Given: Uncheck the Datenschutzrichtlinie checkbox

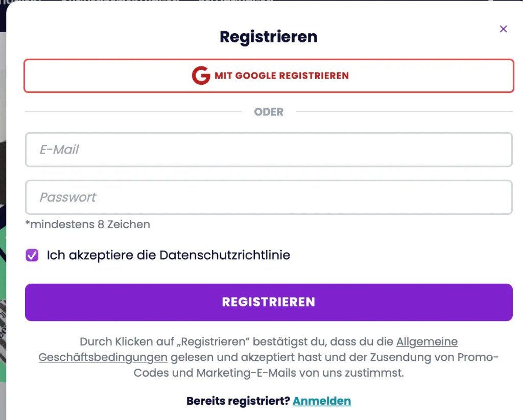Looking at the screenshot, I should click(32, 255).
